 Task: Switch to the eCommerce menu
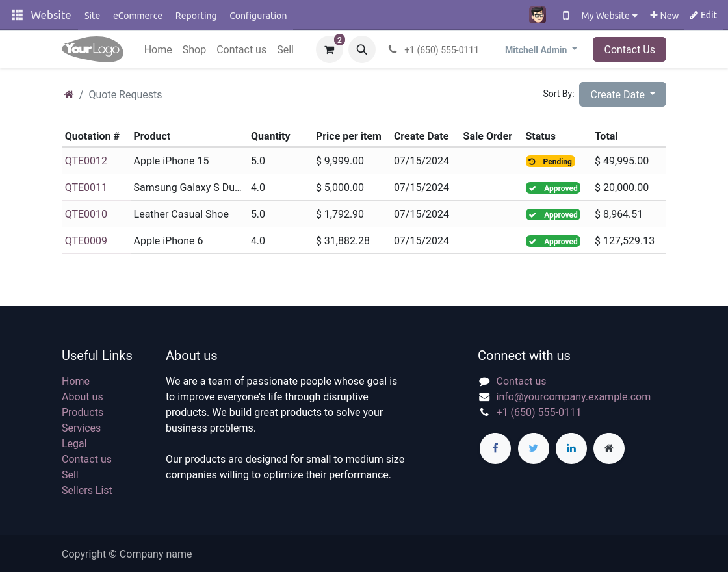coord(138,16)
